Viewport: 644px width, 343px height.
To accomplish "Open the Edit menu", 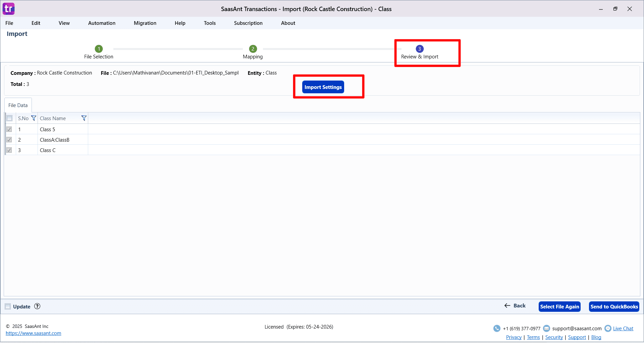I will click(36, 23).
